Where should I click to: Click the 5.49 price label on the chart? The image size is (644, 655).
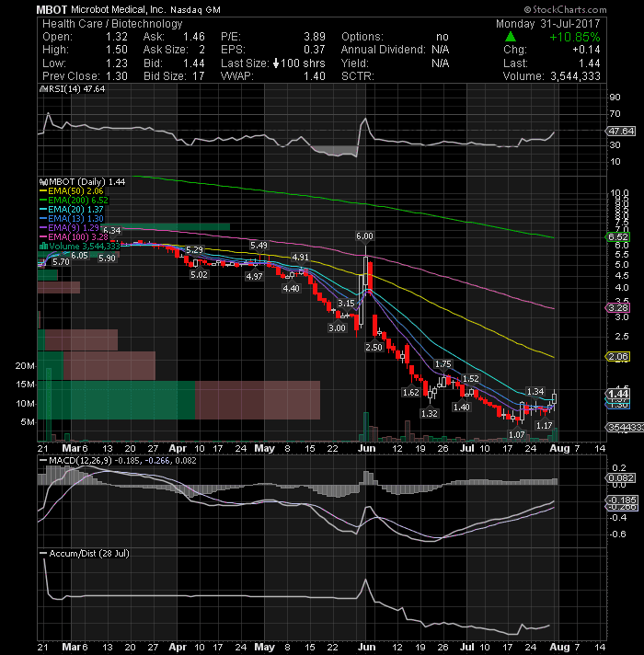tap(259, 246)
